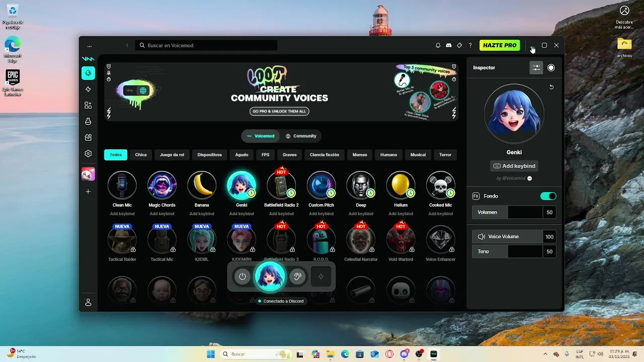Select the Helium voice
Screen dimensions: 644x362
click(x=400, y=185)
